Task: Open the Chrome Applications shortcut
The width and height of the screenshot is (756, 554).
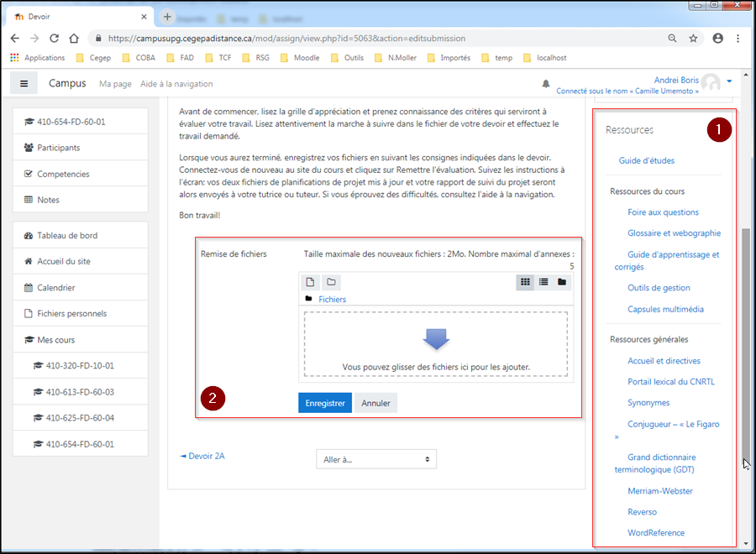Action: coord(38,58)
